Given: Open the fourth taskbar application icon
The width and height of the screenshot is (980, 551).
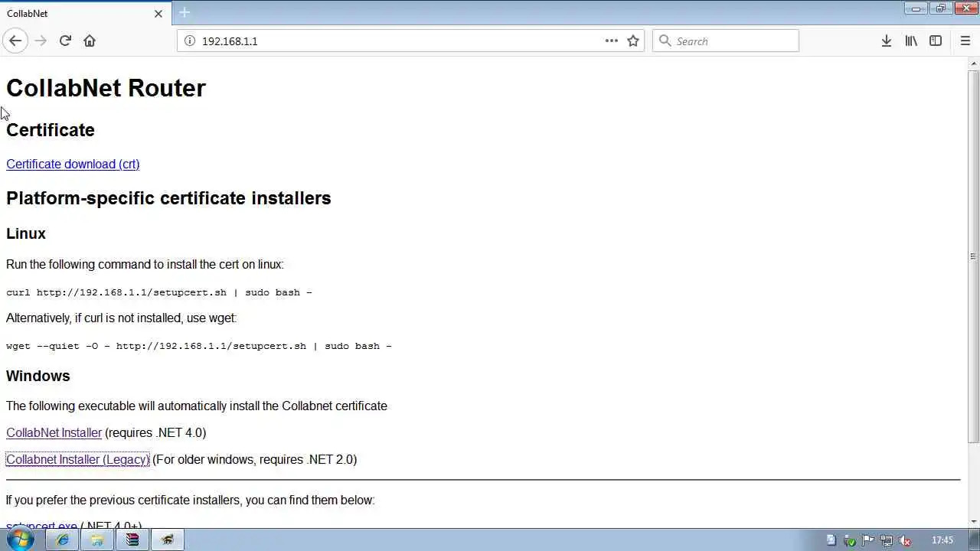Looking at the screenshot, I should [x=168, y=540].
